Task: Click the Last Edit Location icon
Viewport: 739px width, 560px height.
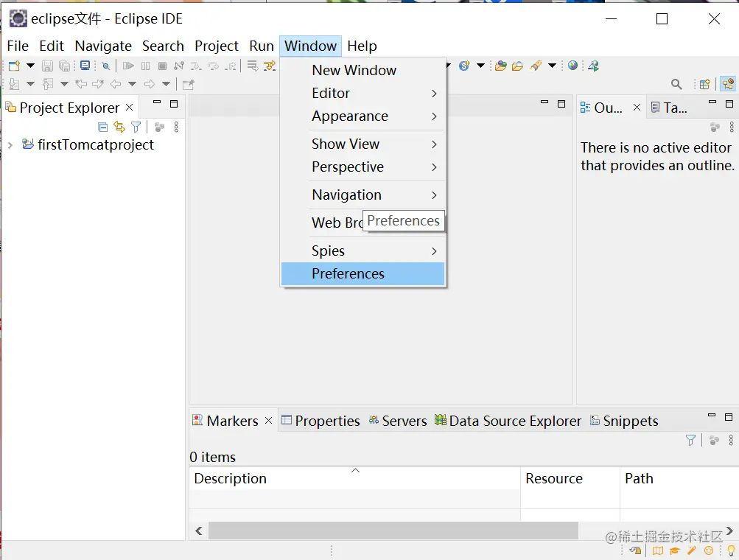Action: pyautogui.click(x=81, y=85)
